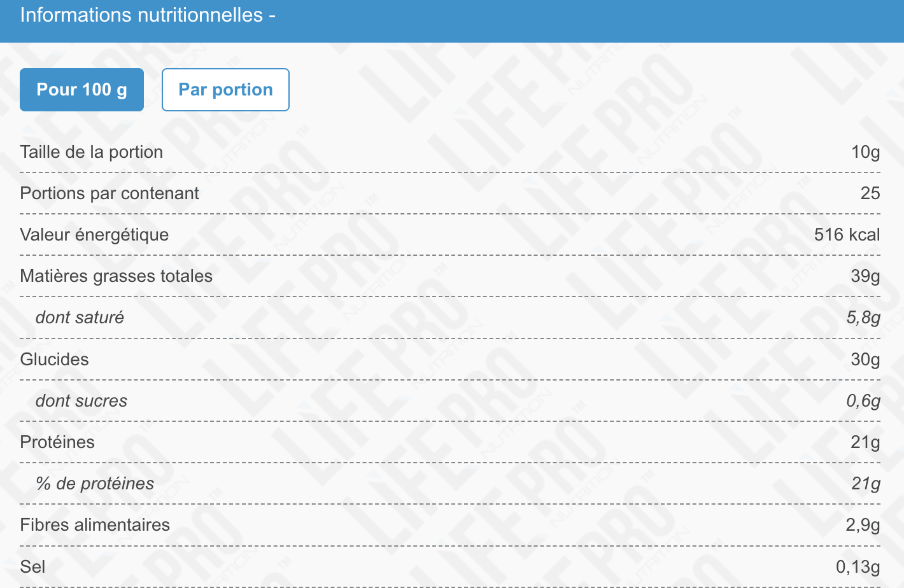Viewport: 904px width, 588px height.
Task: Select the Portions par contenant row label
Action: coord(109,193)
